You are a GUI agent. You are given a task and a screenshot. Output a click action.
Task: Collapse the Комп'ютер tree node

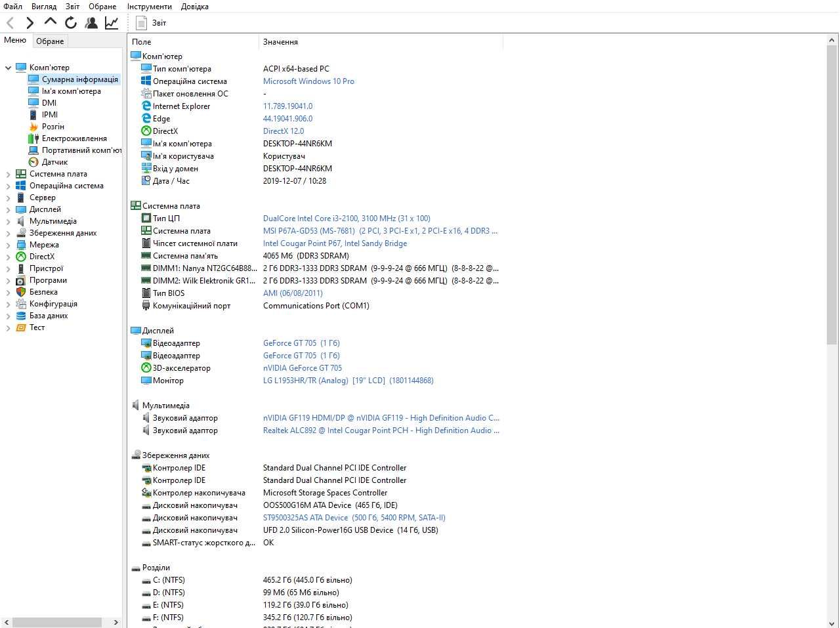pyautogui.click(x=8, y=68)
